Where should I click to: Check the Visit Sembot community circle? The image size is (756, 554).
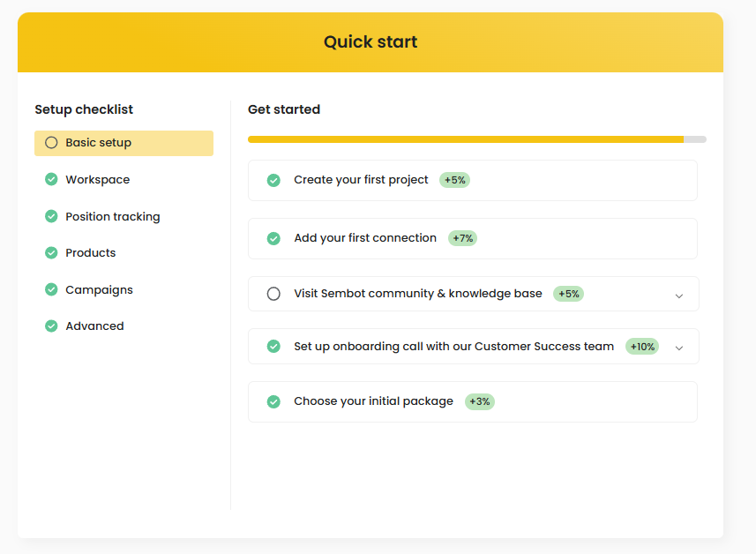(273, 294)
